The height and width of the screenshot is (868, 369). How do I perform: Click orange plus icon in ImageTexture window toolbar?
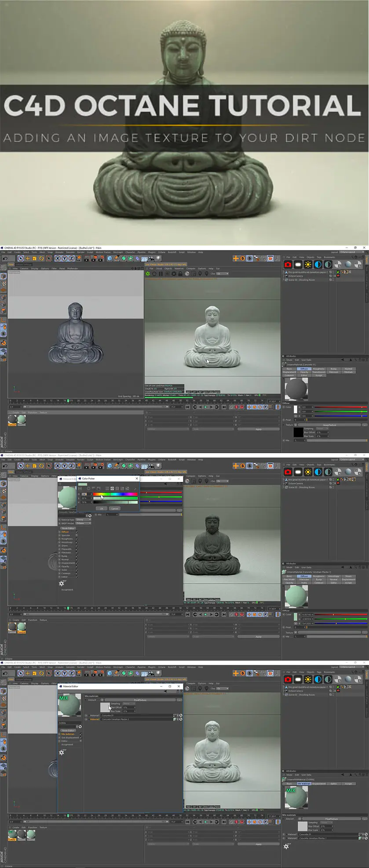pyautogui.click(x=236, y=258)
